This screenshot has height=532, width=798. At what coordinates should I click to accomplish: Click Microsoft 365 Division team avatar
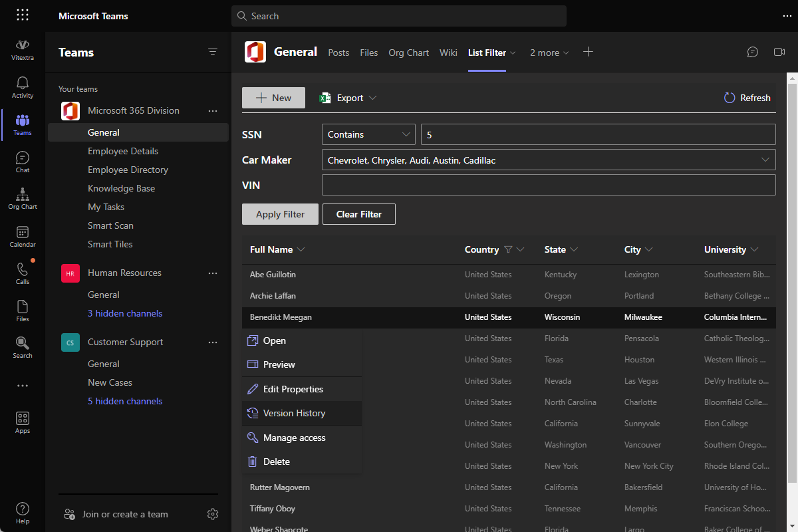point(70,111)
